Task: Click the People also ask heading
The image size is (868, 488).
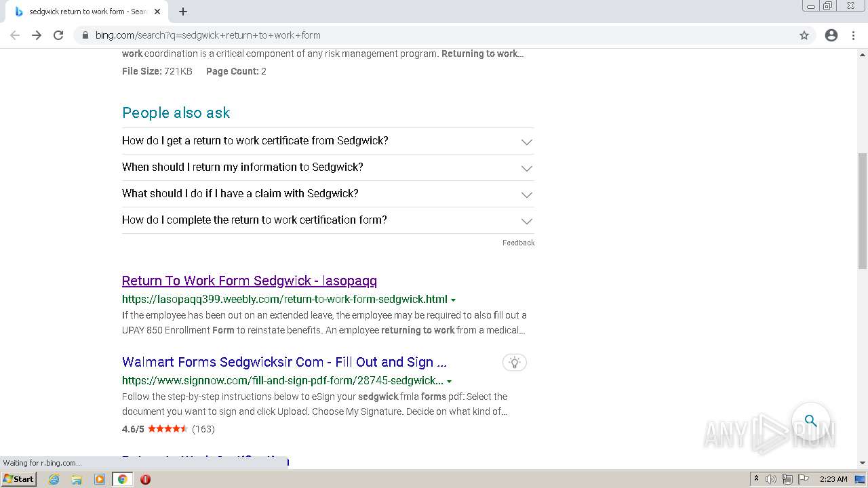Action: click(x=176, y=113)
